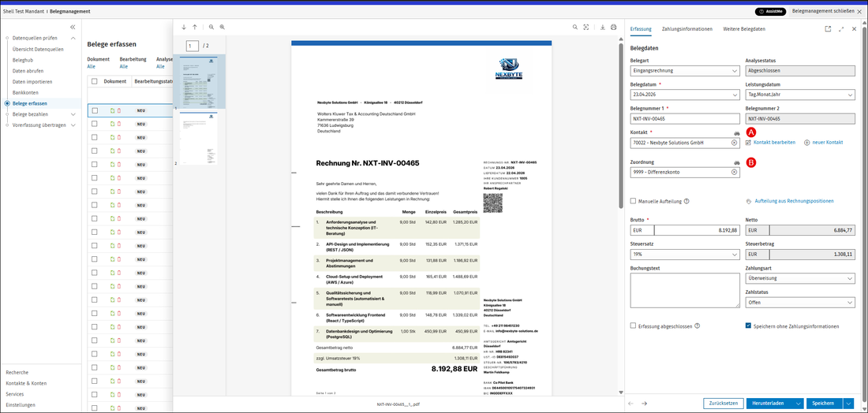
Task: Open the Zahlungsart dropdown
Action: click(x=800, y=279)
